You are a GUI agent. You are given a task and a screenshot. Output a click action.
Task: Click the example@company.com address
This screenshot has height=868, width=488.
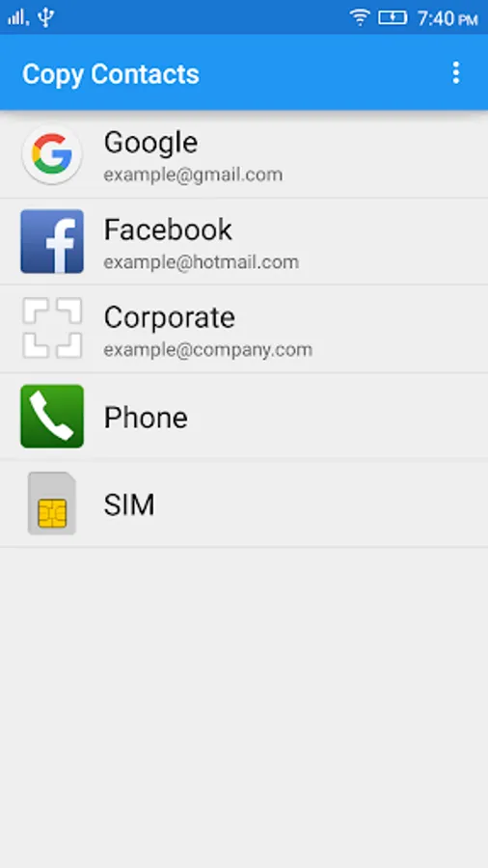(208, 349)
